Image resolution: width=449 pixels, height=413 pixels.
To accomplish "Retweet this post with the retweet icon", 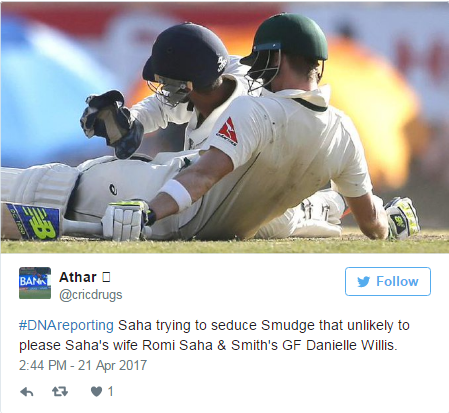I will pos(60,392).
